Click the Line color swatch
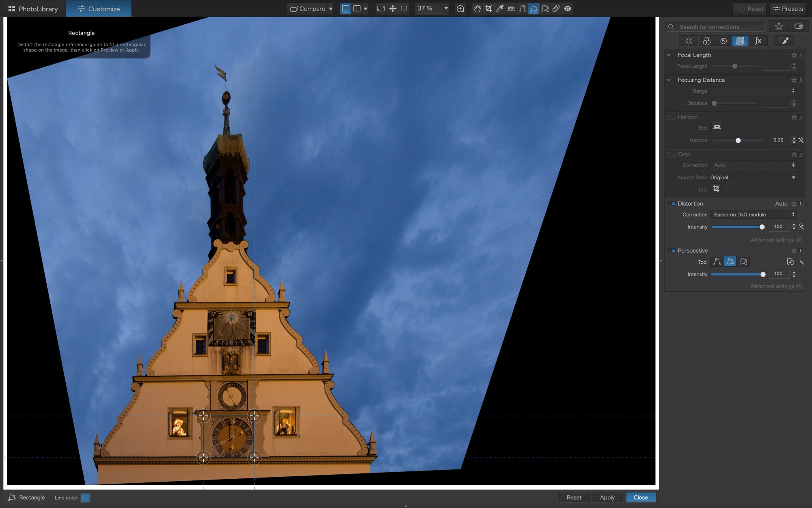812x508 pixels. (x=85, y=498)
